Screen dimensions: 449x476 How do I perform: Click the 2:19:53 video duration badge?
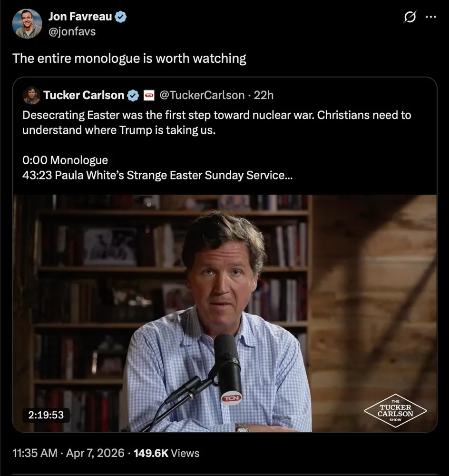(x=46, y=415)
